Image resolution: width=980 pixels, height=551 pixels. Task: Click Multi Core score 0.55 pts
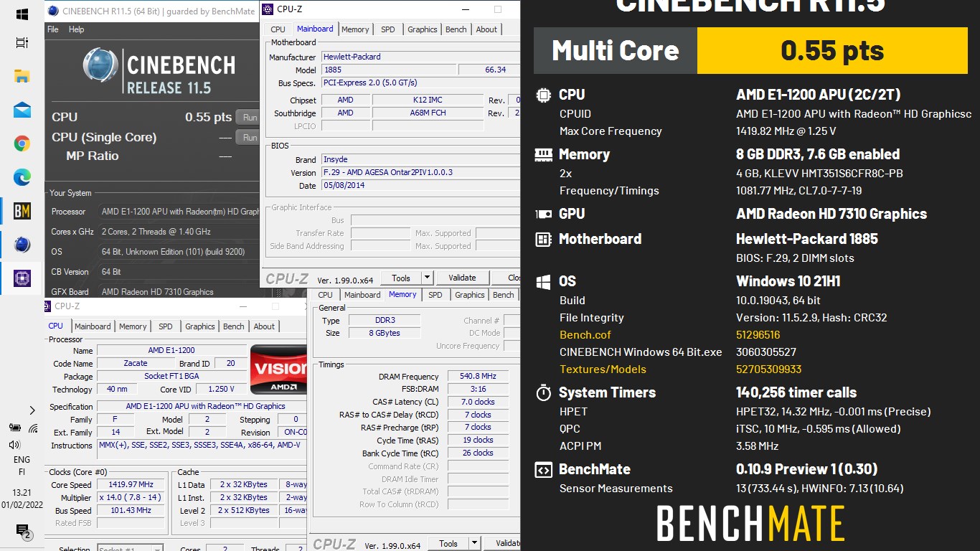[832, 50]
